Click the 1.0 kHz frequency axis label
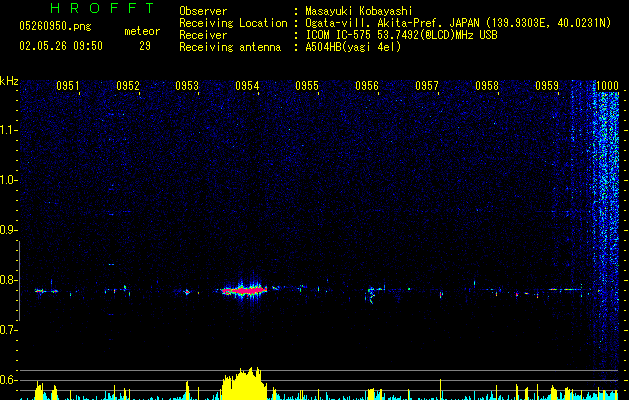 coord(8,180)
